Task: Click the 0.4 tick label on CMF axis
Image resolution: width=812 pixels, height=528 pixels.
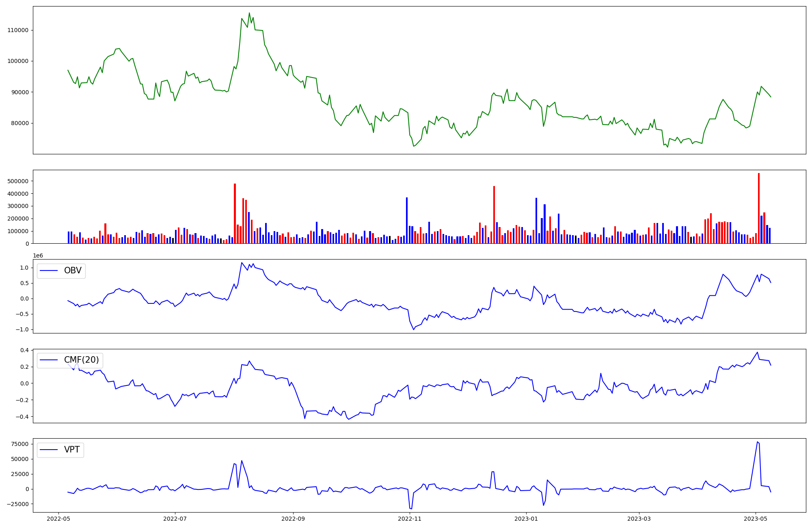Action: [x=24, y=350]
